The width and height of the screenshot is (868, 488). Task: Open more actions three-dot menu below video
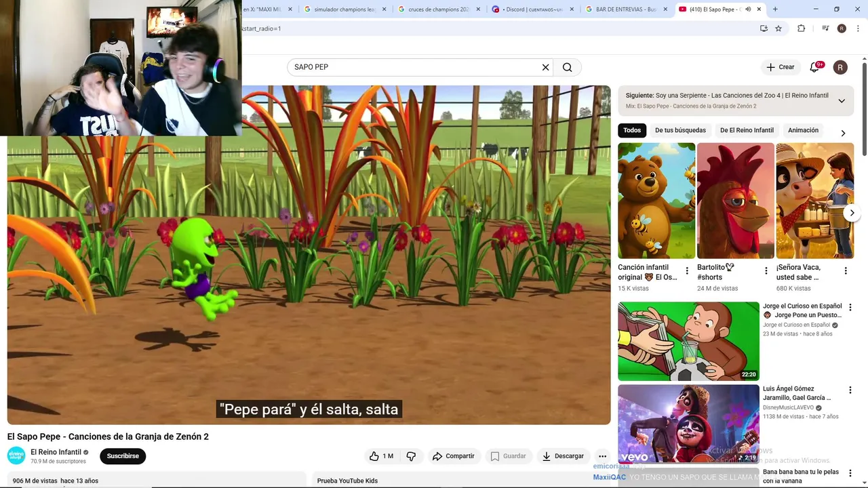pyautogui.click(x=602, y=456)
